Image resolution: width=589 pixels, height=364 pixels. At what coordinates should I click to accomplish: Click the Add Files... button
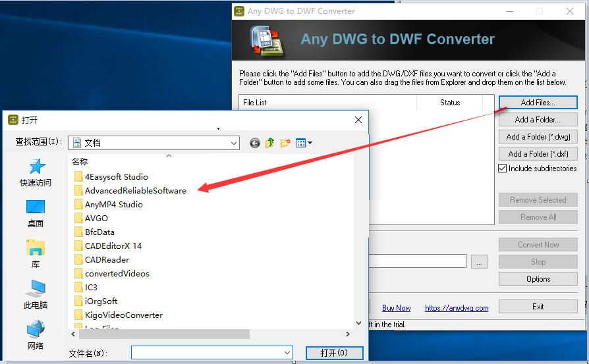538,103
